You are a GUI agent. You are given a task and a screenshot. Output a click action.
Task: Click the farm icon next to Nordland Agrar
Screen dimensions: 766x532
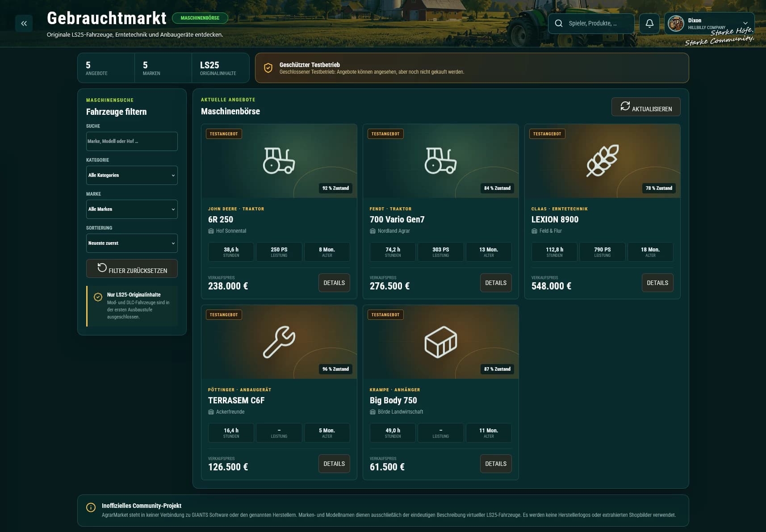click(373, 231)
